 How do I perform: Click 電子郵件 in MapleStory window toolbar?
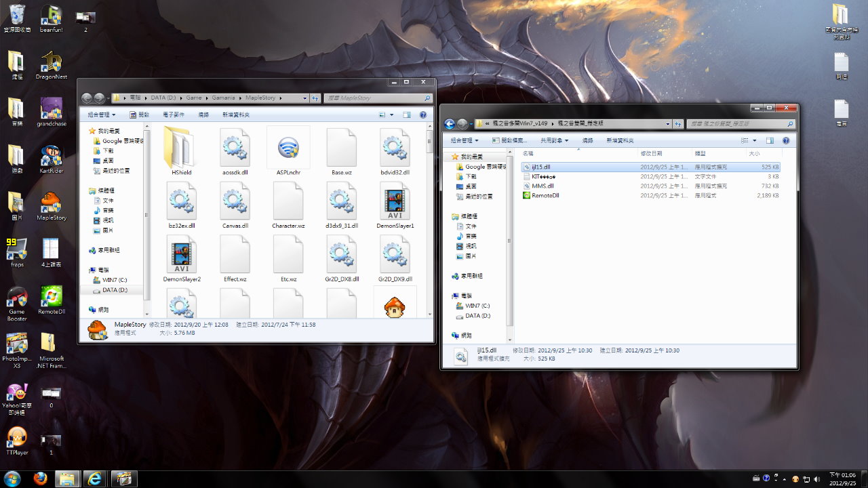coord(174,115)
